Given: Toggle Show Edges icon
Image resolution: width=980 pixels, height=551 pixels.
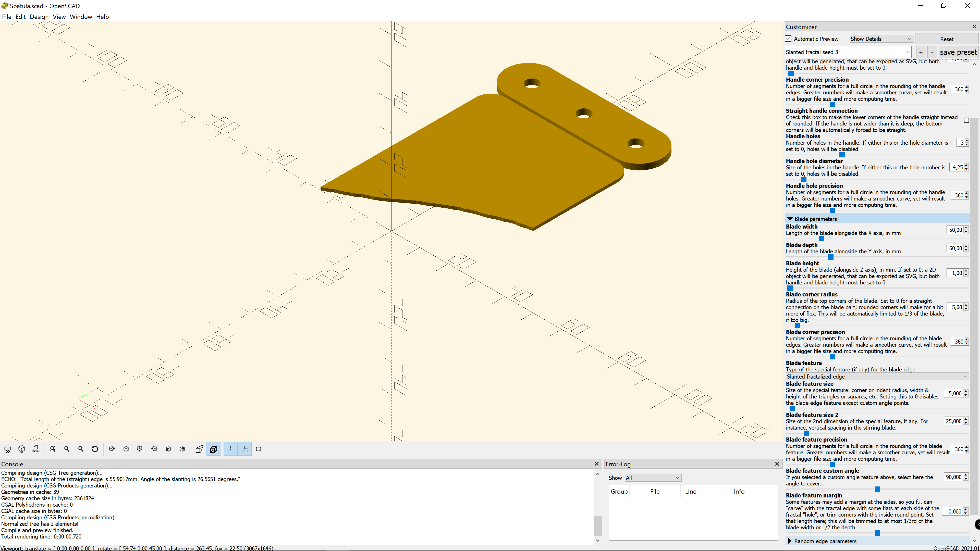Looking at the screenshot, I should 259,449.
